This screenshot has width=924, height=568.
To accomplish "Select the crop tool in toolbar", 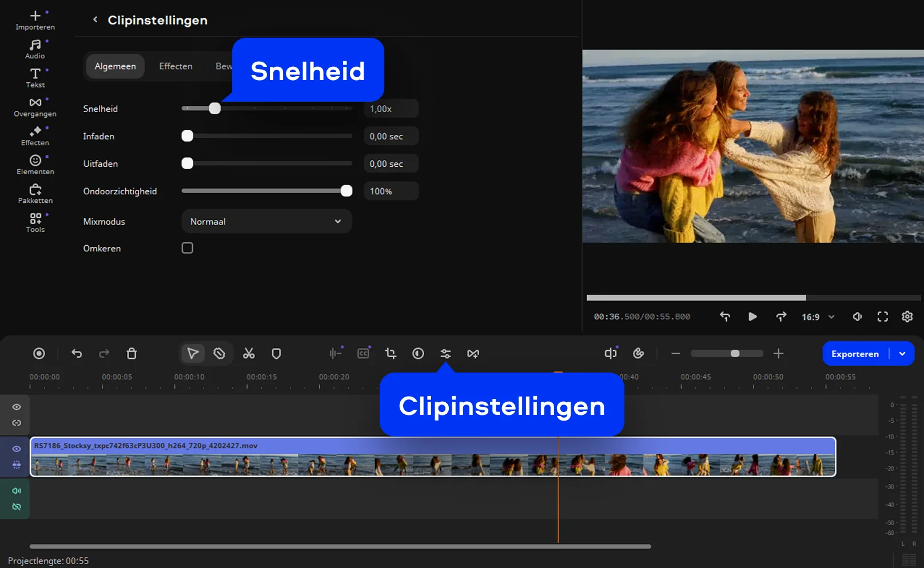I will point(391,354).
